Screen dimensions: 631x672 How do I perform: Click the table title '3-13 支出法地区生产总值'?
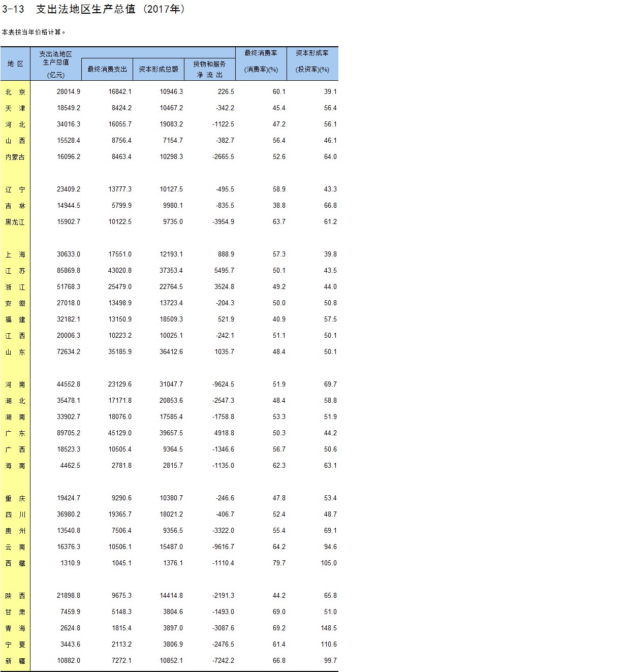coord(94,9)
